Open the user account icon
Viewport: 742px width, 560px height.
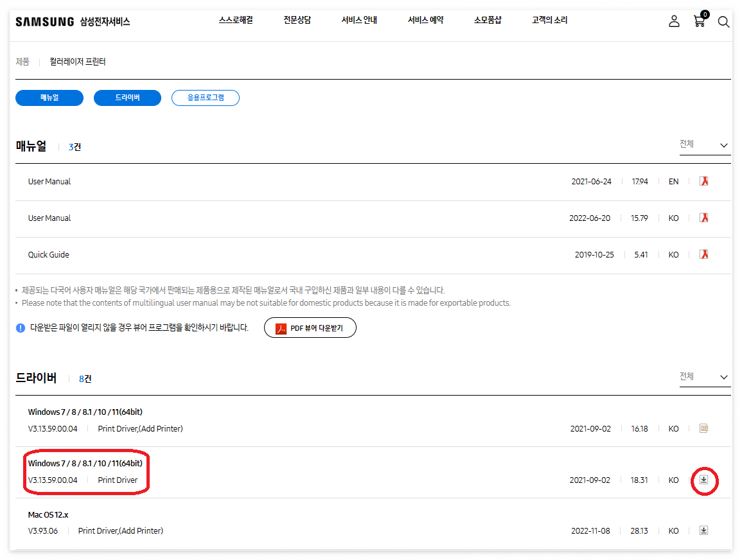click(x=674, y=21)
